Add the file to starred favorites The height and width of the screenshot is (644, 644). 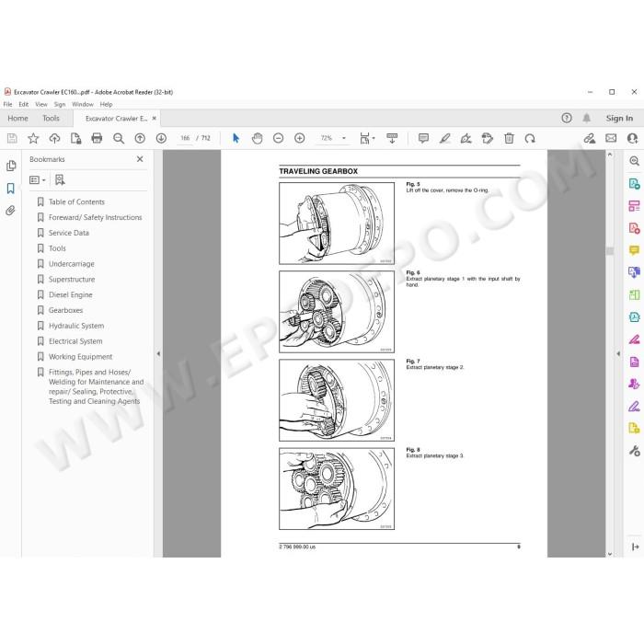tap(33, 138)
